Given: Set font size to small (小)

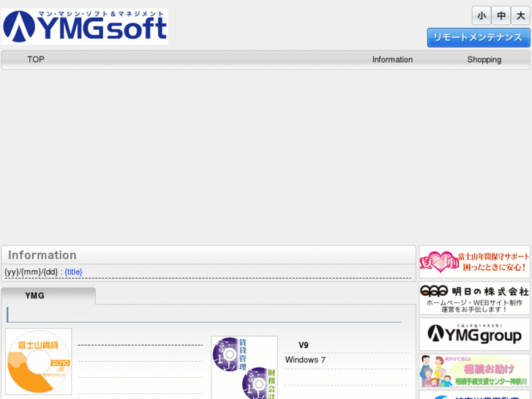Looking at the screenshot, I should point(482,15).
